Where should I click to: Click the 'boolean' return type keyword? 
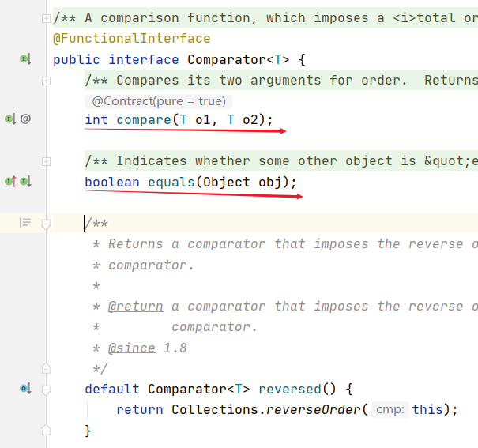pyautogui.click(x=112, y=183)
